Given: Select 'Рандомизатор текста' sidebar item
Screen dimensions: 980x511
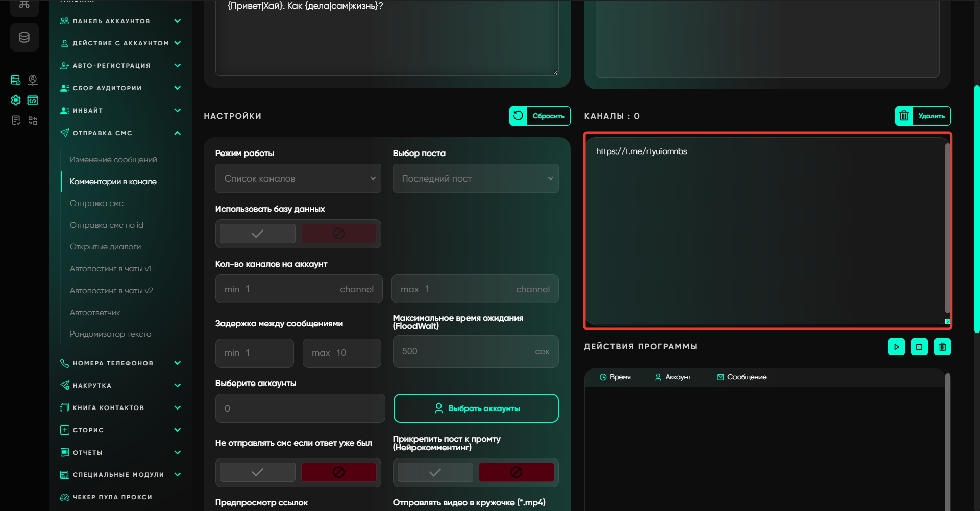Looking at the screenshot, I should 110,334.
